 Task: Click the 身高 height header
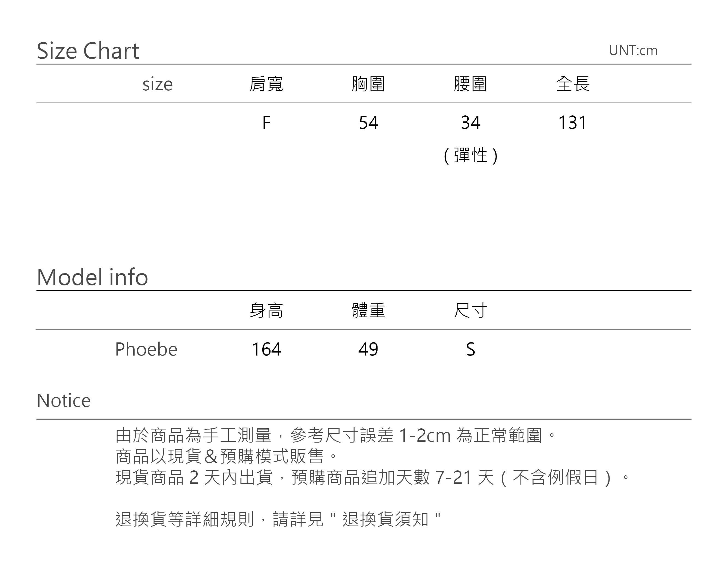266,311
